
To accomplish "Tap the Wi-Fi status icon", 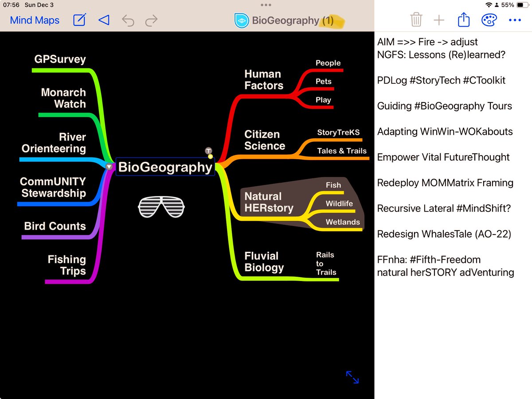I will point(489,5).
